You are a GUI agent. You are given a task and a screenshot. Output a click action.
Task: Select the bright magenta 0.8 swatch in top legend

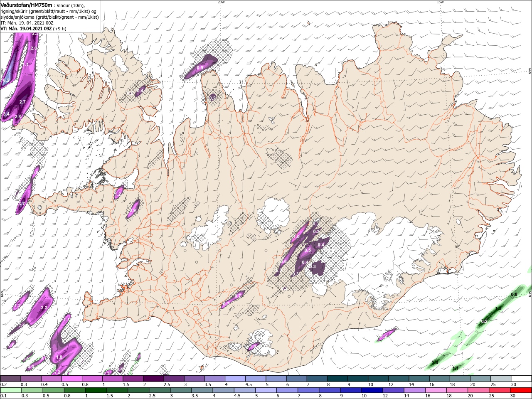tap(92, 379)
